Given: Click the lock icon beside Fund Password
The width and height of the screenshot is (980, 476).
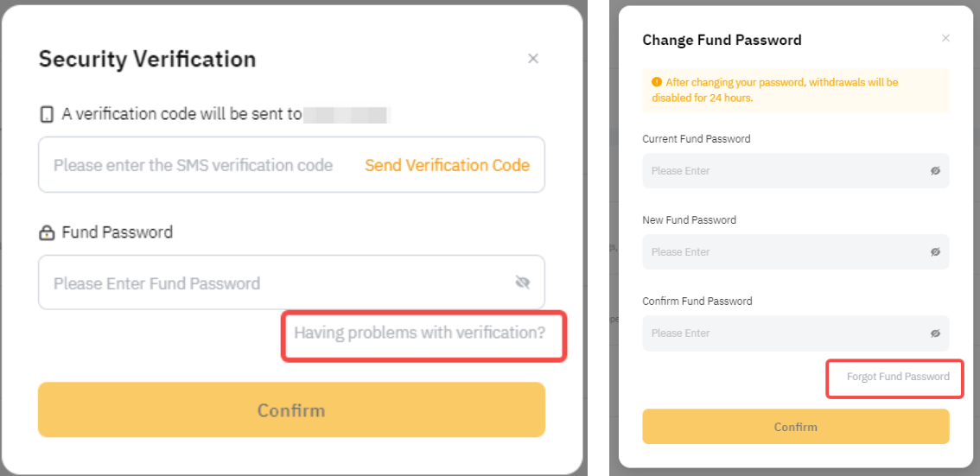Looking at the screenshot, I should [47, 232].
